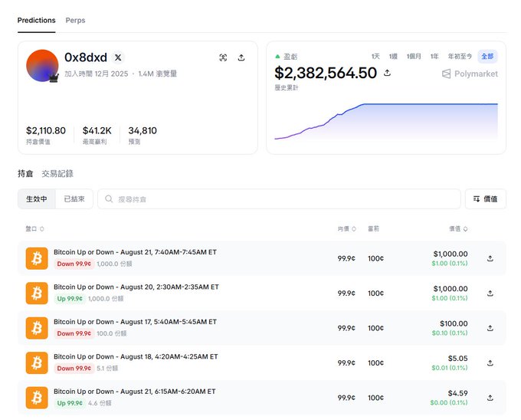The height and width of the screenshot is (420, 521).
Task: Click Bitcoin icon for August 18 4:20AM market
Action: pos(37,363)
